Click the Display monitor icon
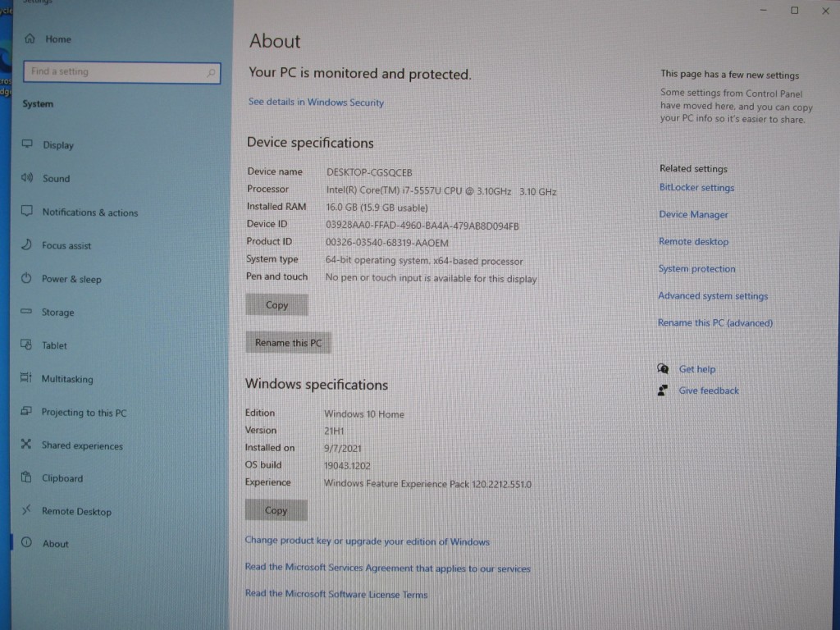 point(27,144)
